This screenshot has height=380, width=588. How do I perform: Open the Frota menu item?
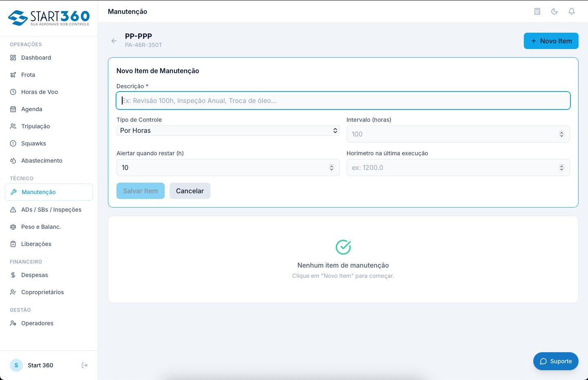[49, 75]
